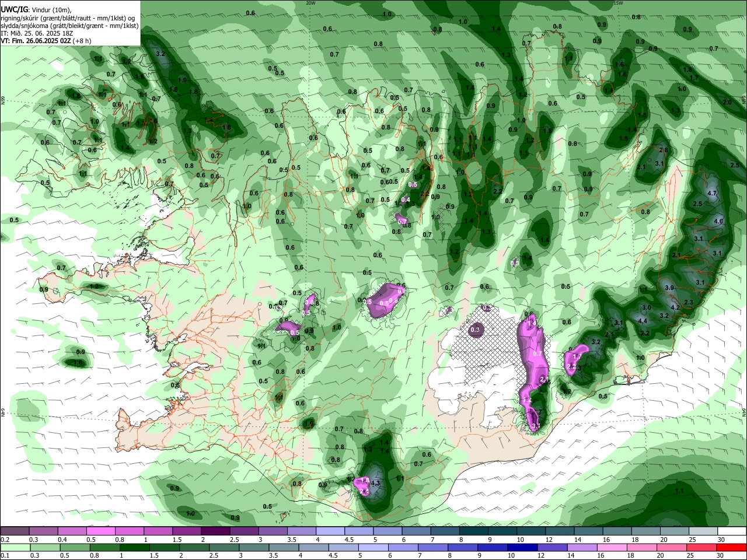The image size is (747, 560).
Task: Click the 'VT: Fim. 26.06.2025 02Z (+8 h)' line
Action: 46,41
